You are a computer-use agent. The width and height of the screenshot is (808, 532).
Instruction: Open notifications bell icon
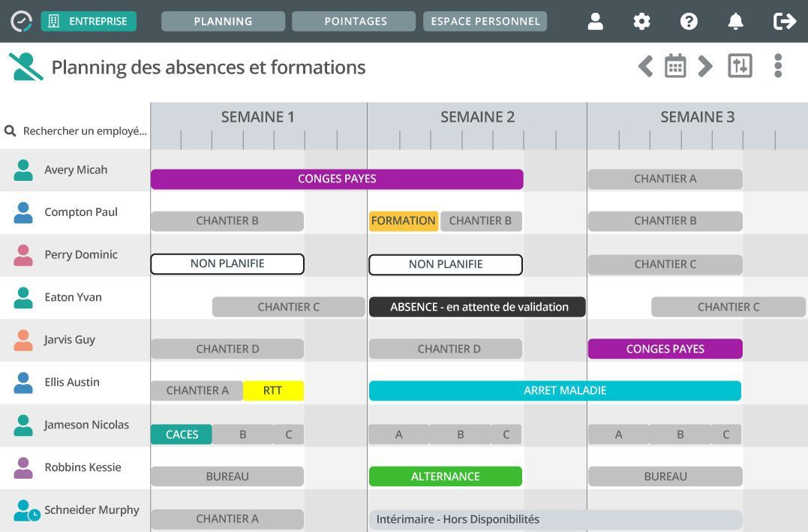[735, 21]
